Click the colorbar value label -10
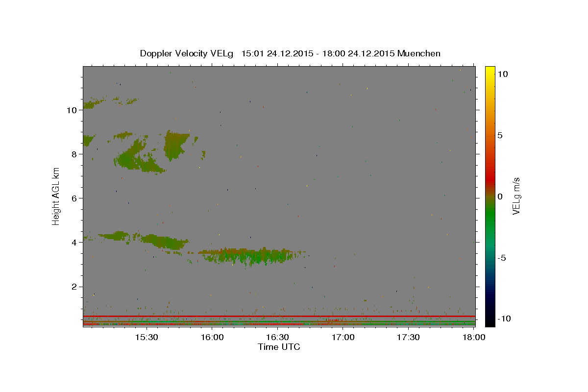Viewport: 588px width, 392px height. tap(504, 319)
